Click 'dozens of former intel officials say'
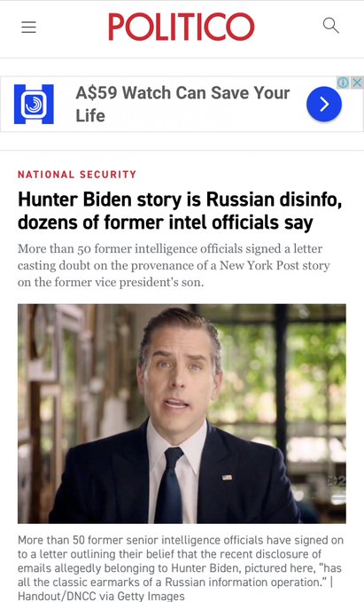Screen dimensions: 364x602 (166, 223)
